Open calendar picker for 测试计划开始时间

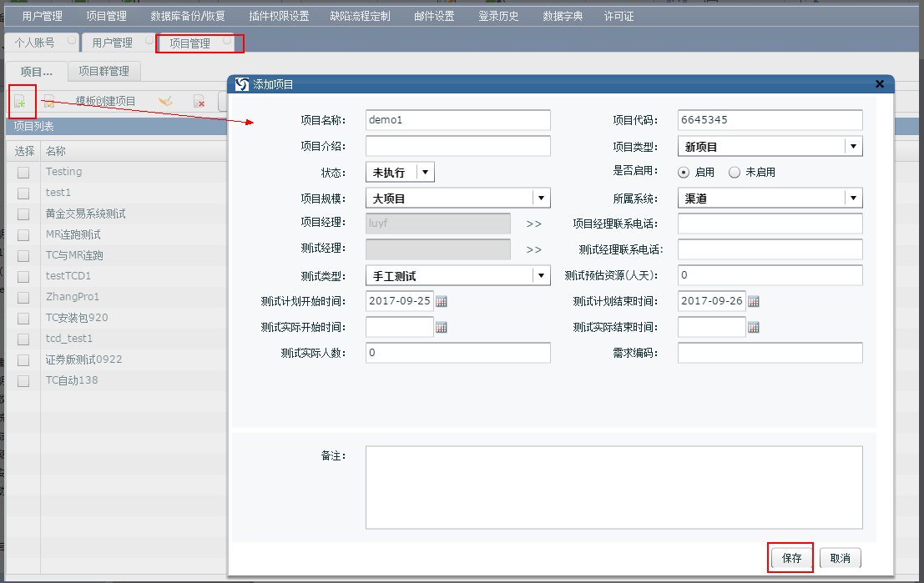(x=442, y=301)
